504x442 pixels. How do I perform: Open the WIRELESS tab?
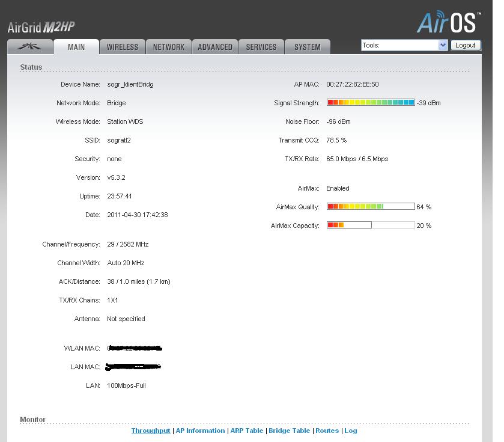123,47
